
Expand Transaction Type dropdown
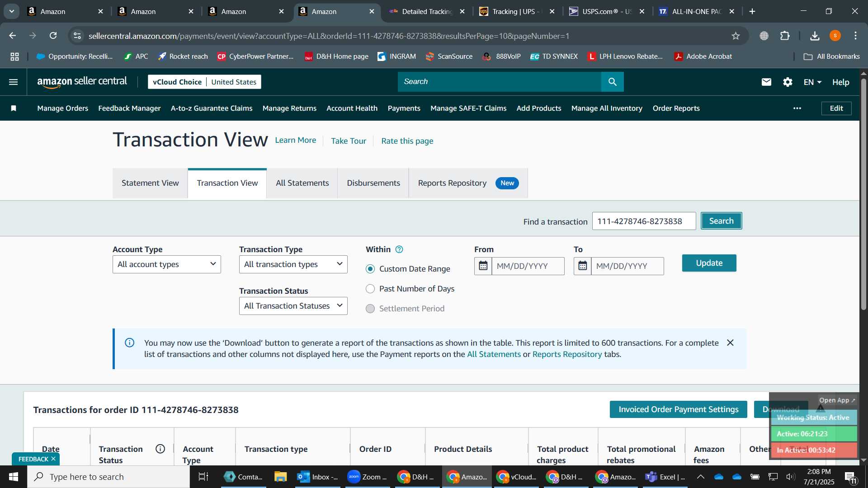click(x=293, y=264)
